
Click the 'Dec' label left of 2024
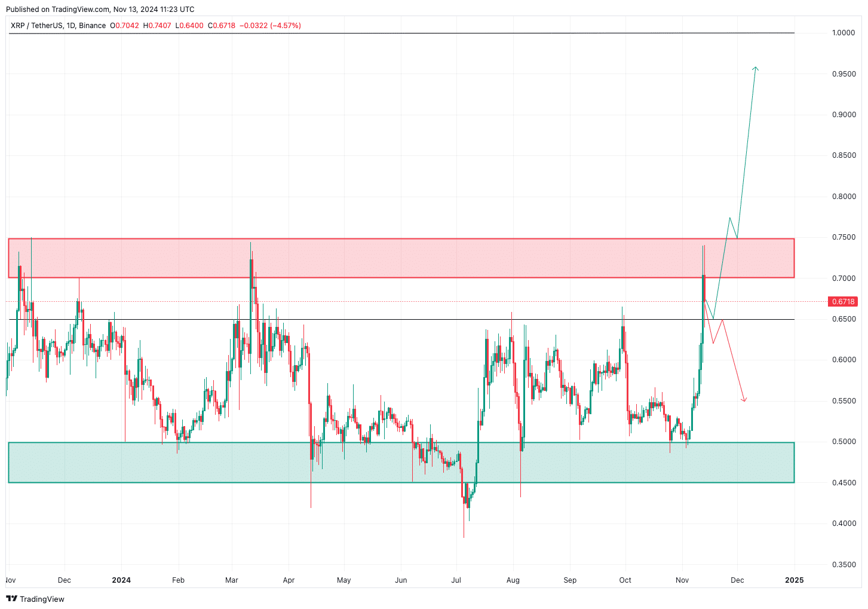(x=65, y=580)
